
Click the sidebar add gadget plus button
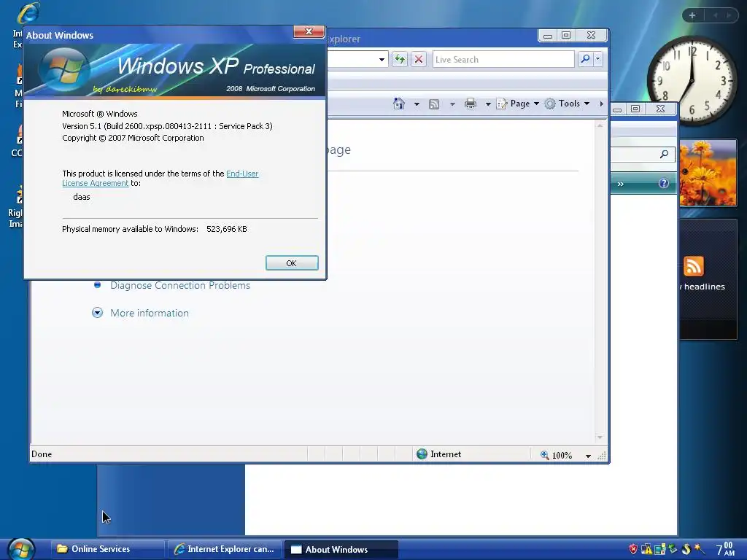click(x=692, y=15)
